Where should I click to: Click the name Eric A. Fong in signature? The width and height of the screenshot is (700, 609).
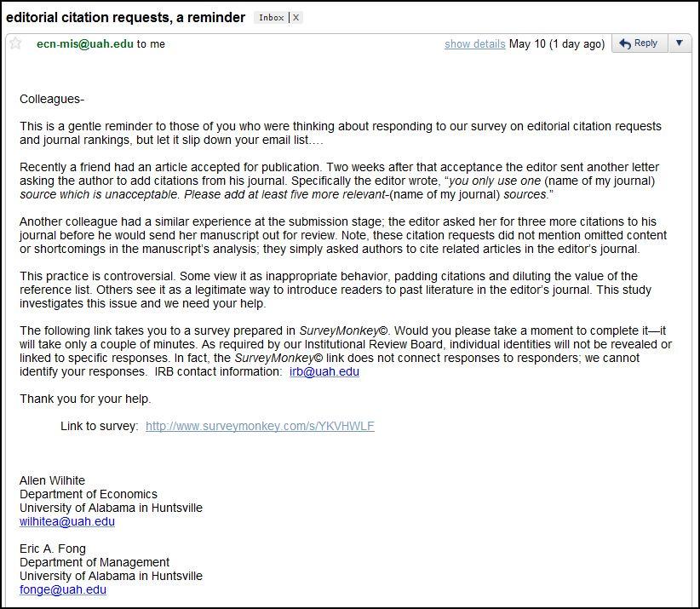[x=53, y=549]
